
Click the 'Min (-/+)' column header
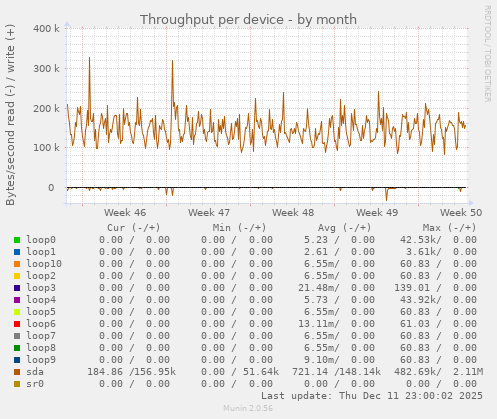[x=240, y=228]
